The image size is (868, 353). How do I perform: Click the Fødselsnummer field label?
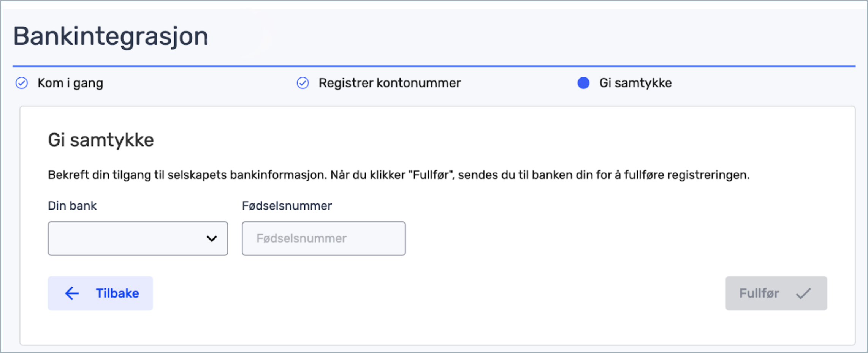[x=287, y=206]
